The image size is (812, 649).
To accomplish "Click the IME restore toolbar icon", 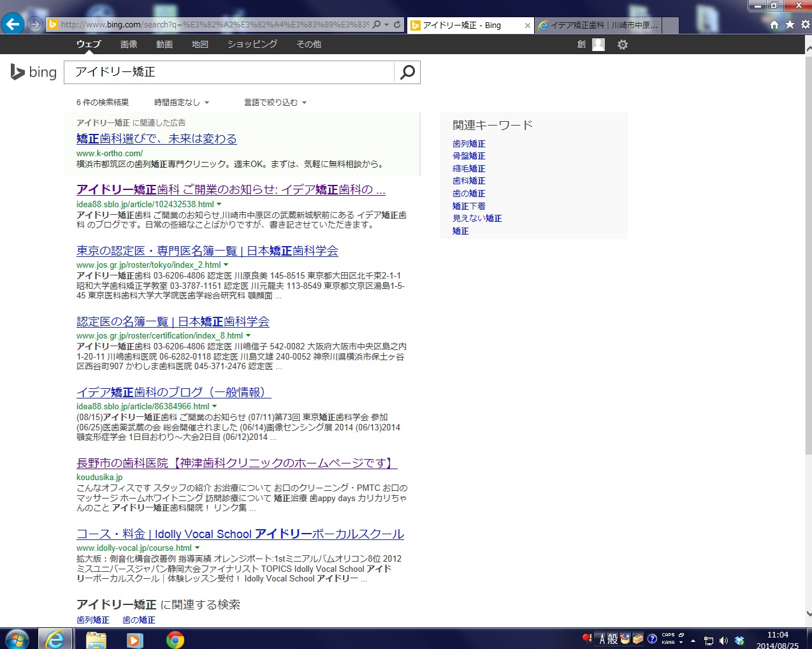I will click(681, 635).
